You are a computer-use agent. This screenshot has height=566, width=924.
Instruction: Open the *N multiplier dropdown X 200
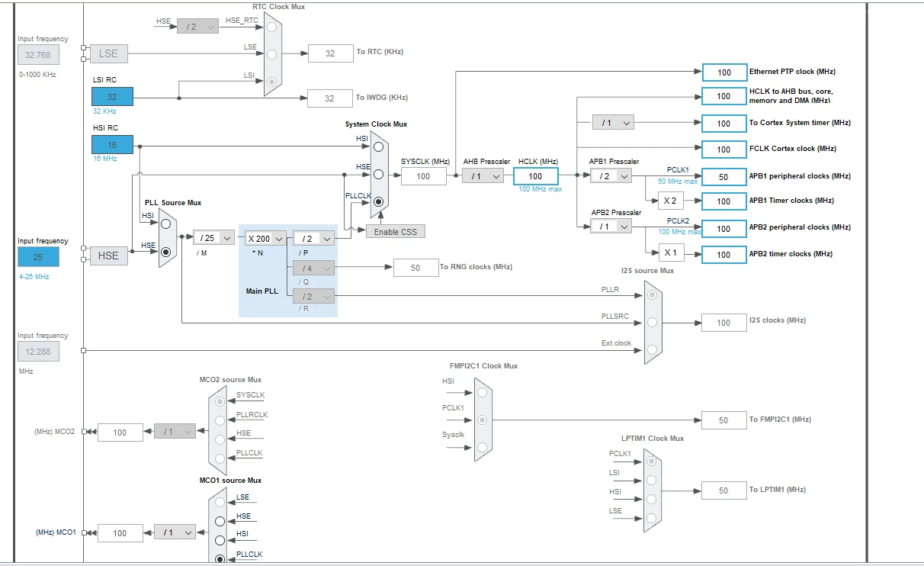[x=265, y=238]
